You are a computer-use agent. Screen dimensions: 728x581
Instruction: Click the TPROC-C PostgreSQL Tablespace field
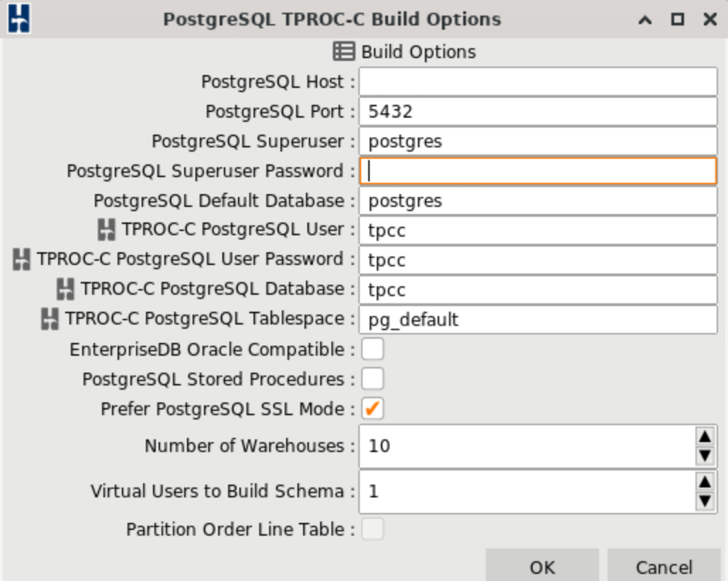538,320
